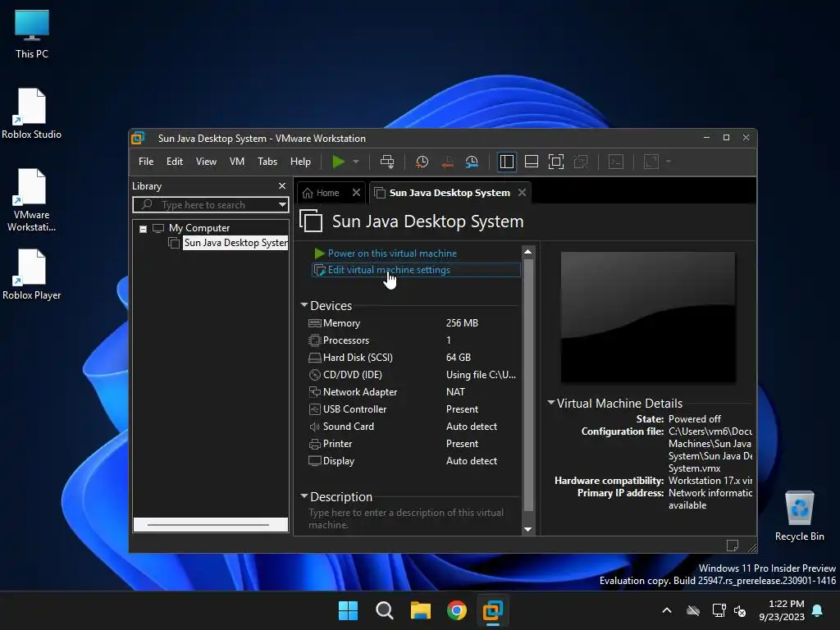Open the Edit menu
Screen dimensions: 840x630
tap(175, 162)
